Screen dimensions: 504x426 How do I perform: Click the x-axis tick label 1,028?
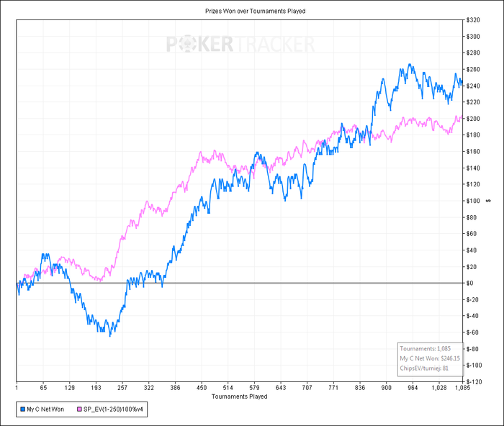click(x=439, y=388)
